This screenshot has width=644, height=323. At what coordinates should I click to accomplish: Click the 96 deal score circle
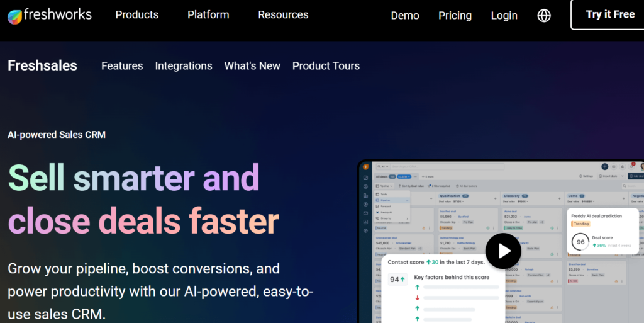tap(580, 242)
